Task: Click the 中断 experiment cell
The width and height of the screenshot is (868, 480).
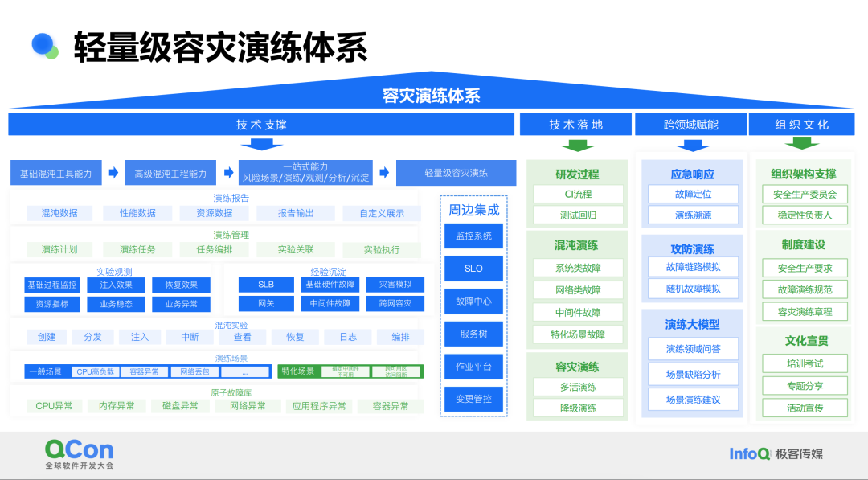Action: (190, 337)
